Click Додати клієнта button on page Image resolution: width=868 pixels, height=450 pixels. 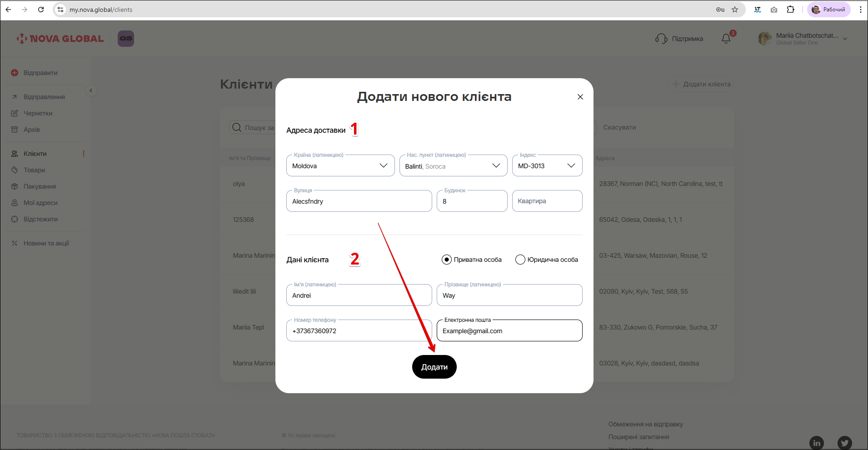pyautogui.click(x=701, y=84)
